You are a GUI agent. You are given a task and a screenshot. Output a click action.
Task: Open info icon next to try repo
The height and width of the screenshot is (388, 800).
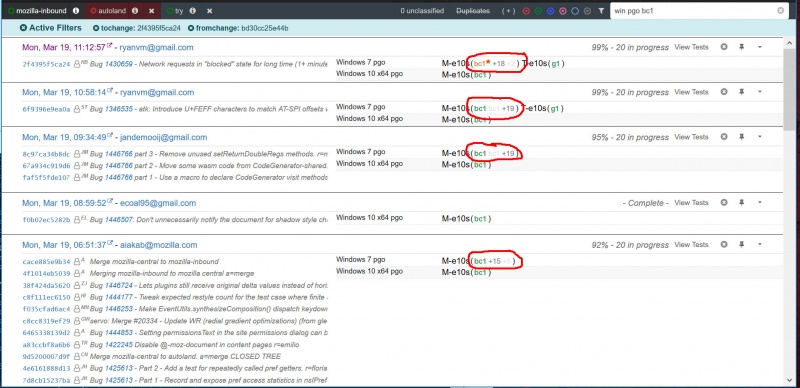[x=192, y=10]
